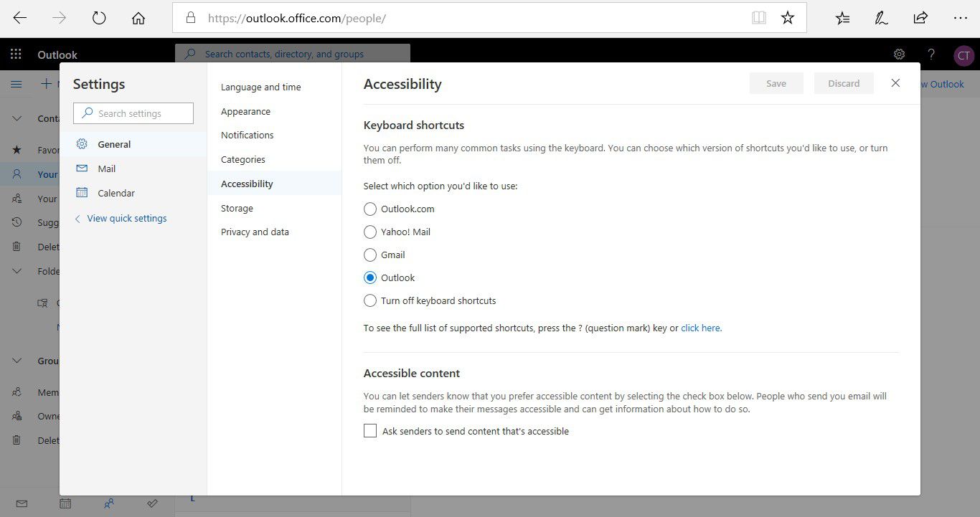The image size is (980, 517).
Task: Open Accessibility settings
Action: tap(274, 184)
